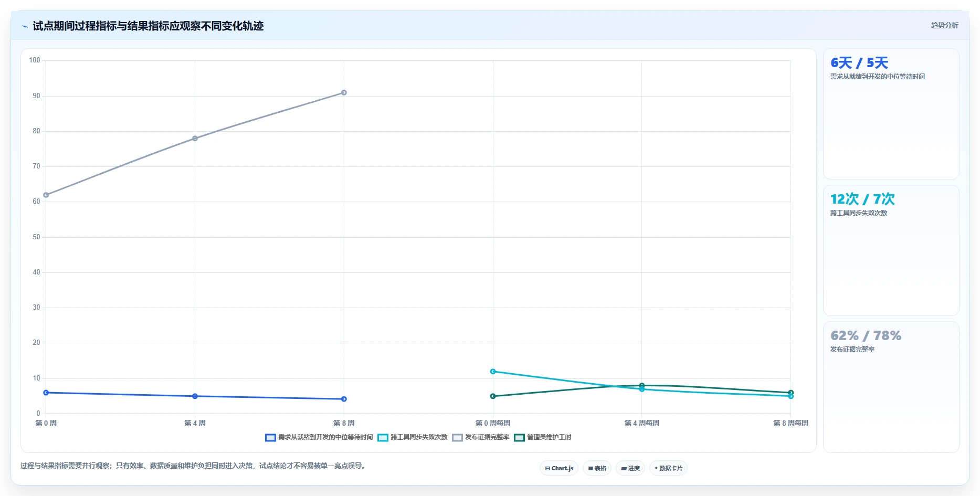Click the 第 8 周 x-axis label
The height and width of the screenshot is (496, 980).
(x=344, y=423)
